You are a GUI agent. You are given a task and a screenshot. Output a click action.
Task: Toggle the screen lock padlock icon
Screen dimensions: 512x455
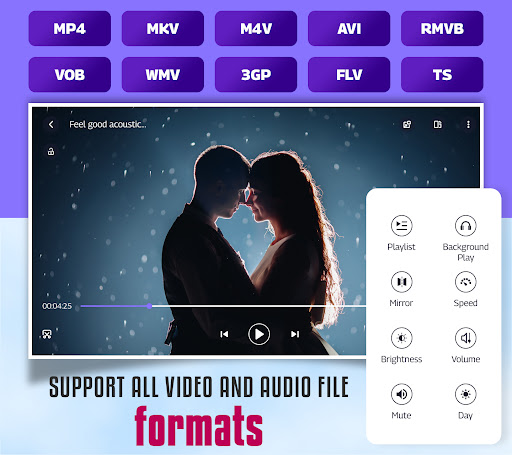51,151
